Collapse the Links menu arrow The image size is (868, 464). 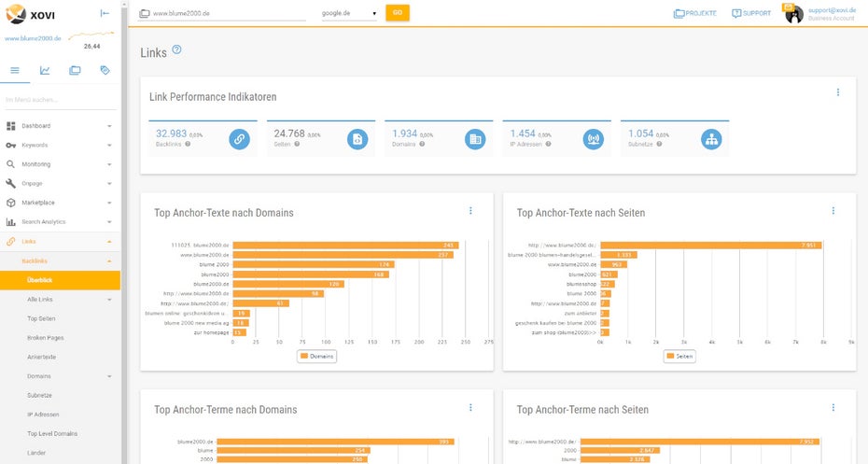(x=109, y=242)
